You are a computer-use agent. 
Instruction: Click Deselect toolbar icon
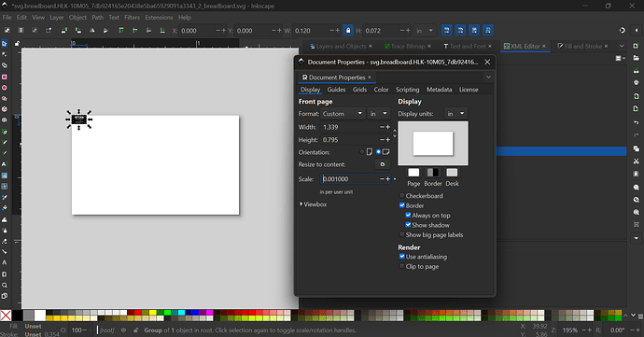click(35, 31)
